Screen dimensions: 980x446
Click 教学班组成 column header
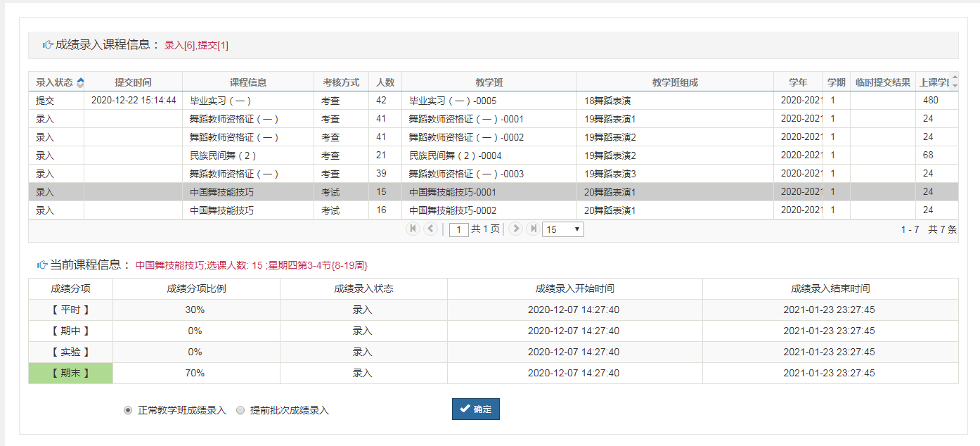[674, 82]
